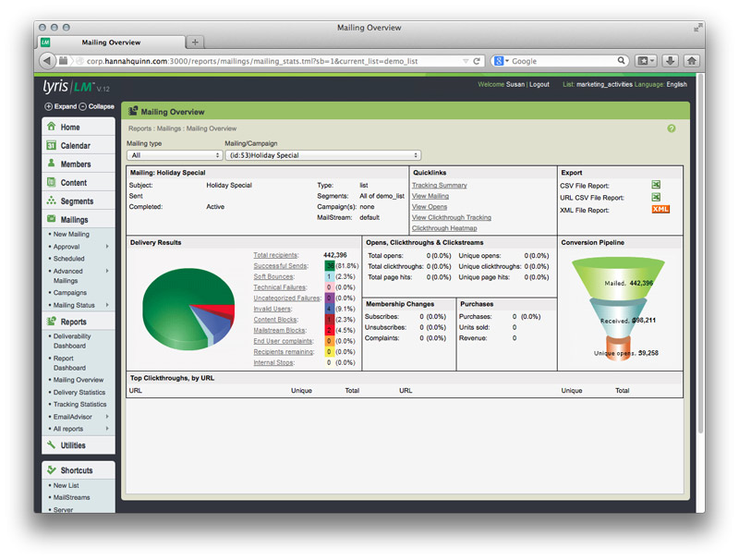Open Campaigns under Mailings menu

(x=69, y=293)
